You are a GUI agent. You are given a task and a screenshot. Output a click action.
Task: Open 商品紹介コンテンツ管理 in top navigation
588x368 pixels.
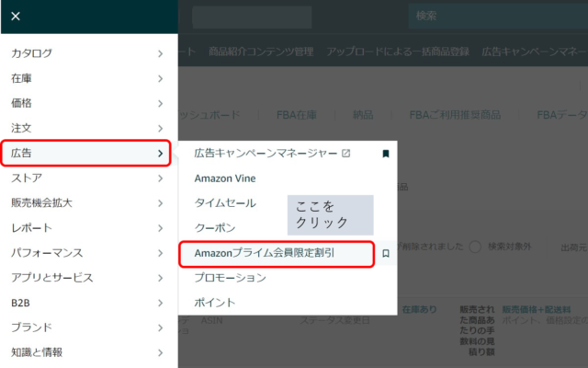(x=261, y=52)
